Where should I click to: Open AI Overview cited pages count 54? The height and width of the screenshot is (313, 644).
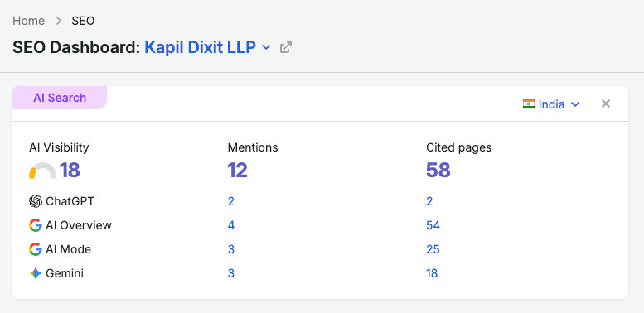pyautogui.click(x=433, y=225)
